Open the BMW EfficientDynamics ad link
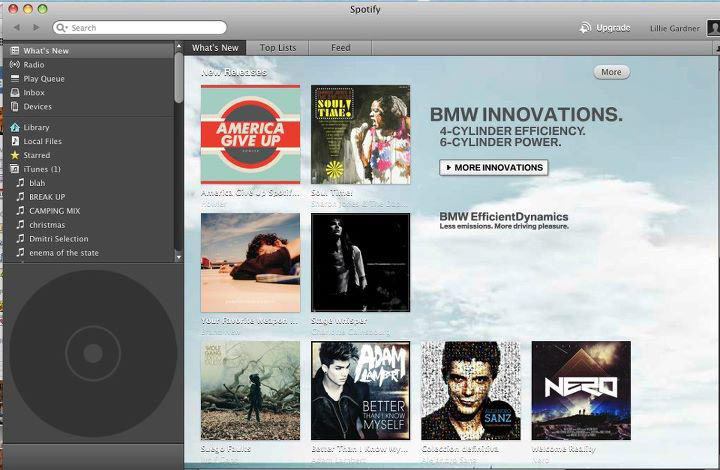 click(504, 220)
